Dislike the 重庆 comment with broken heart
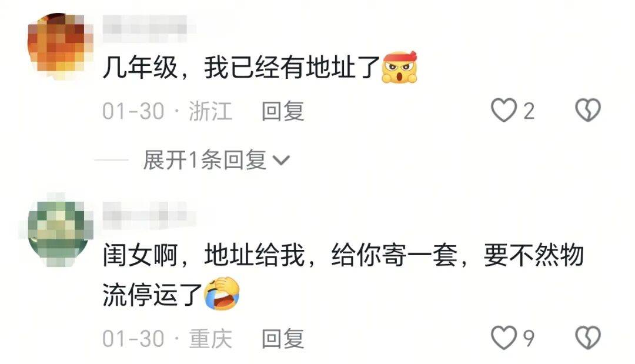 (x=588, y=338)
